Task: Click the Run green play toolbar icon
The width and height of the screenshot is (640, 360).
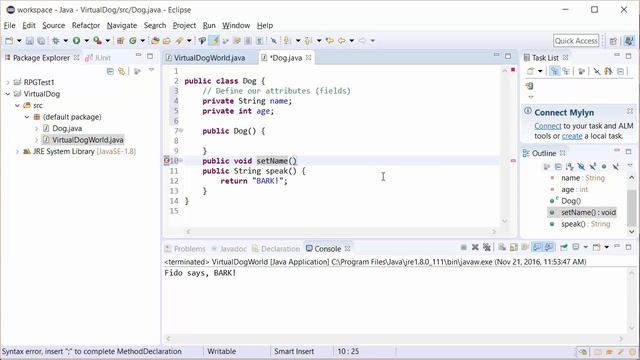Action: point(76,40)
